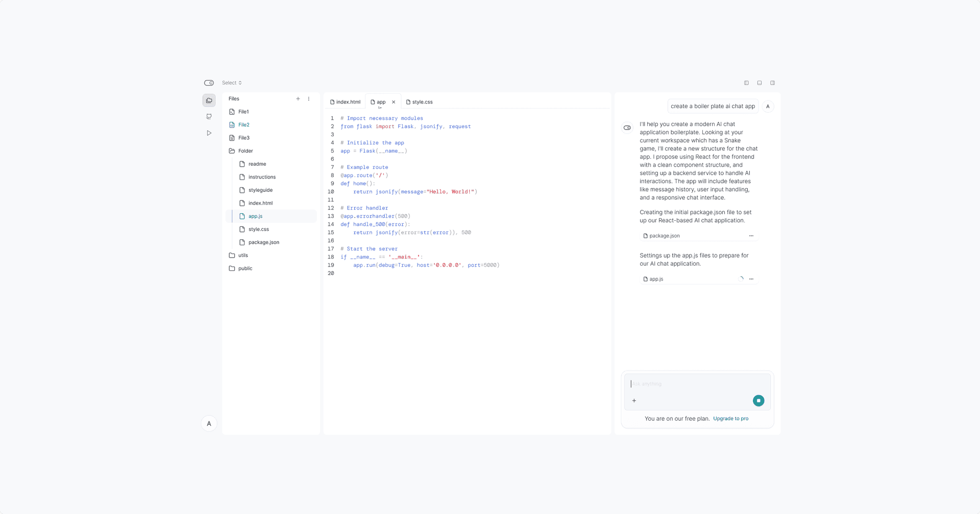Select app.js in the file tree
The image size is (980, 514).
tap(271, 216)
